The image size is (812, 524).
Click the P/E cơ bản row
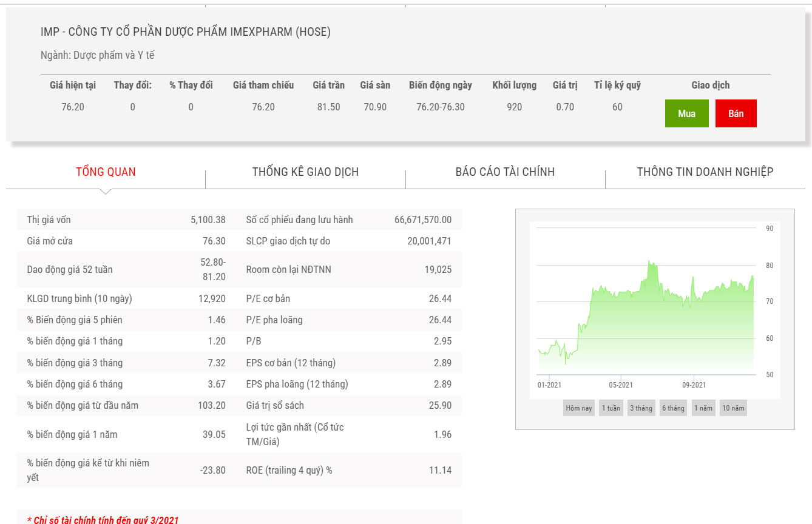[348, 298]
